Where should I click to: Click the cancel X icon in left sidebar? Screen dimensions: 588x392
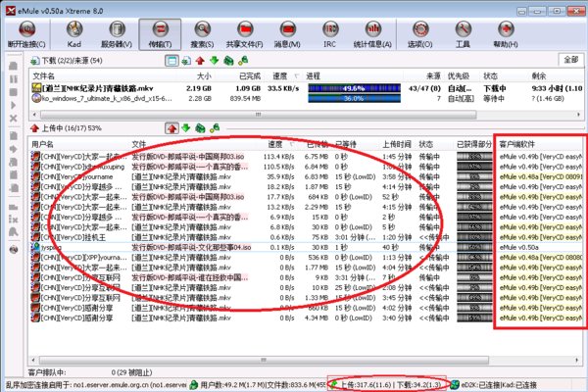(14, 119)
